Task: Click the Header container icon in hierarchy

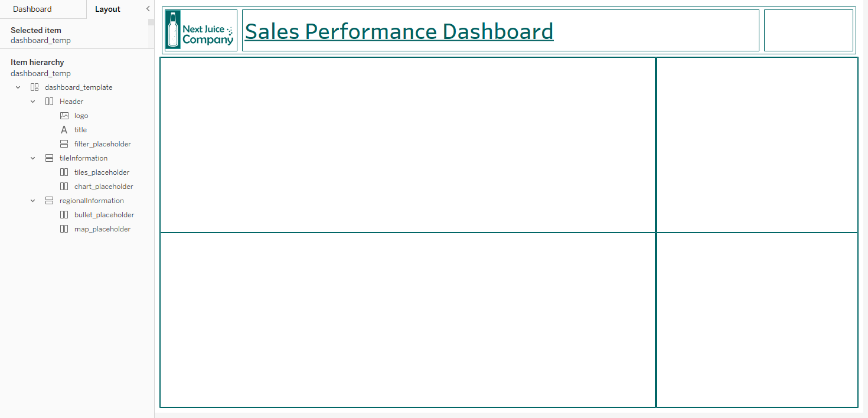Action: (x=49, y=101)
